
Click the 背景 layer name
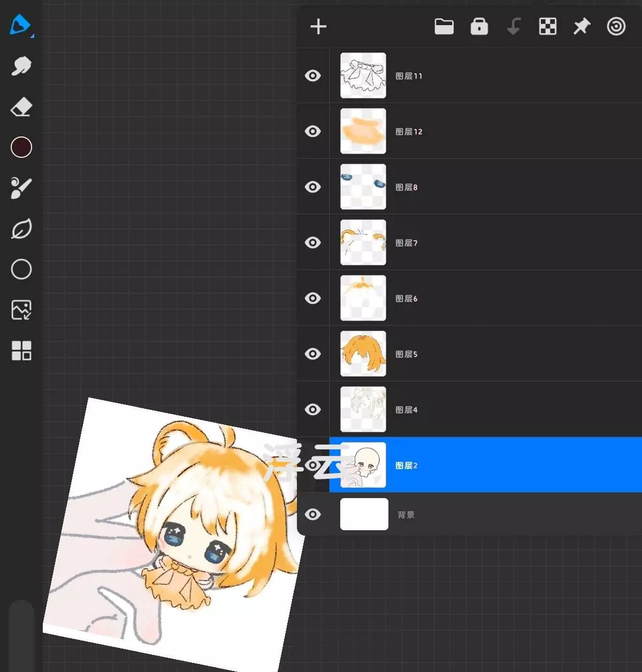406,515
